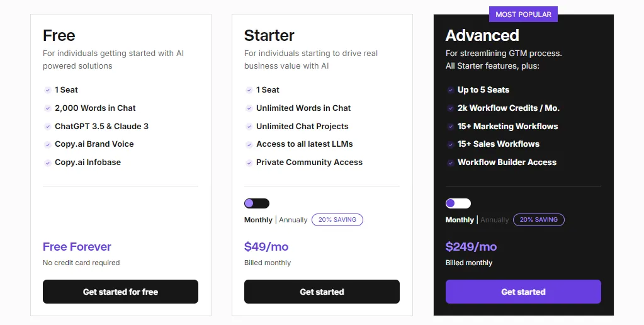Select Annually in the Advanced plan
This screenshot has height=325, width=644.
pos(495,220)
